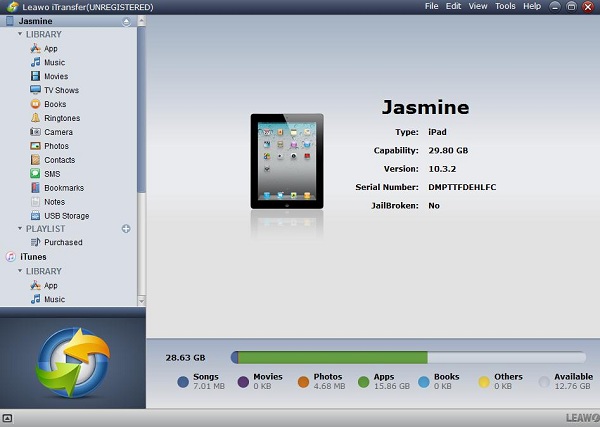This screenshot has height=427, width=600.
Task: Click the iPad device image
Action: [287, 161]
